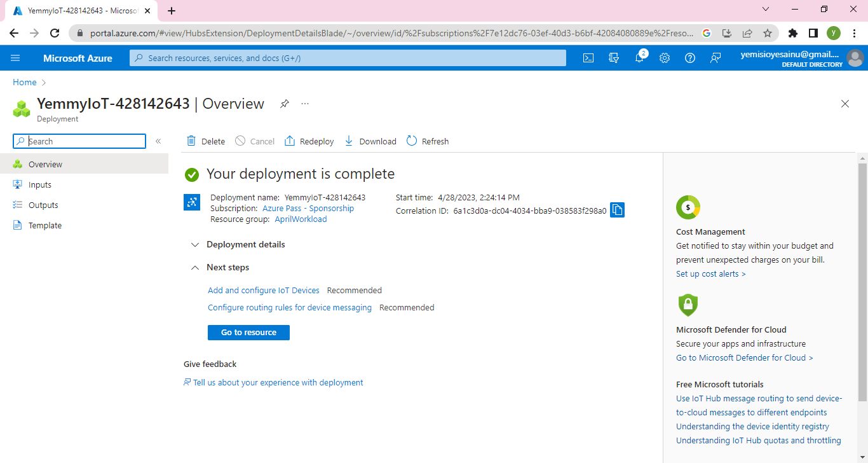
Task: Click Redeploy in the toolbar
Action: pos(309,141)
